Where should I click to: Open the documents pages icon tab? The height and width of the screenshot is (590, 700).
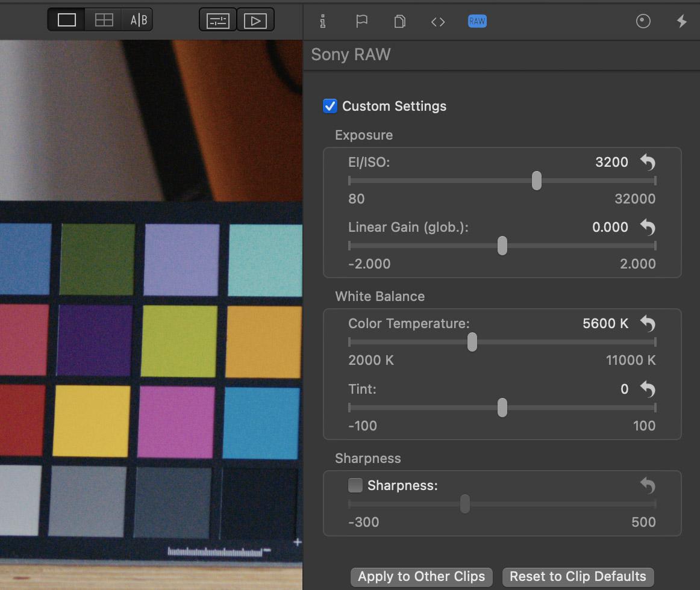click(400, 21)
